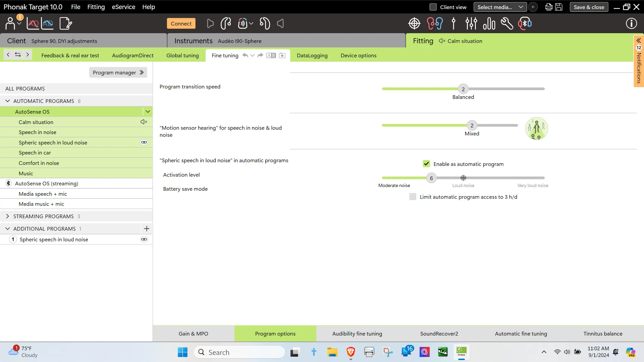Toggle the Client view checkbox
The height and width of the screenshot is (362, 644).
coord(433,7)
